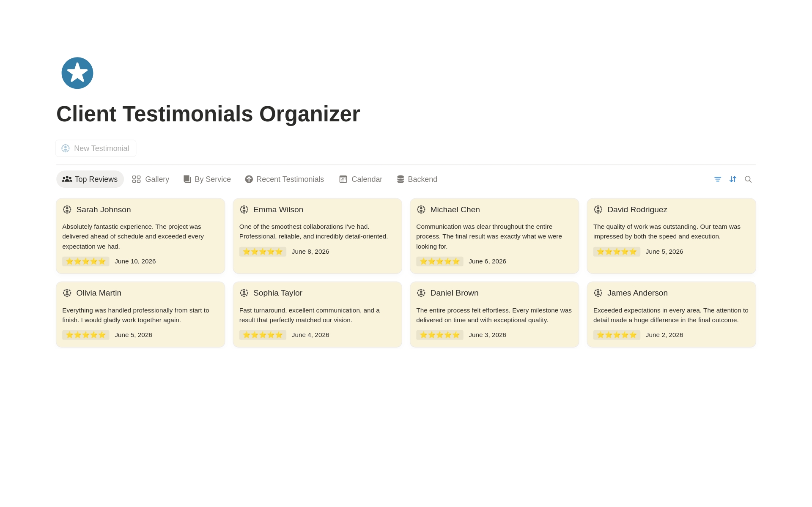Open the search magnifier icon

pos(748,179)
